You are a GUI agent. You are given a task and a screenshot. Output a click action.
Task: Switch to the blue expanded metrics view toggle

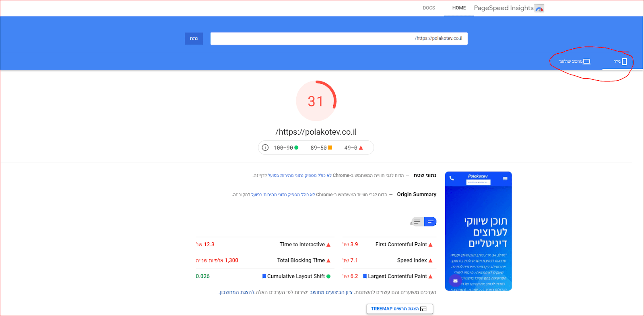[430, 222]
